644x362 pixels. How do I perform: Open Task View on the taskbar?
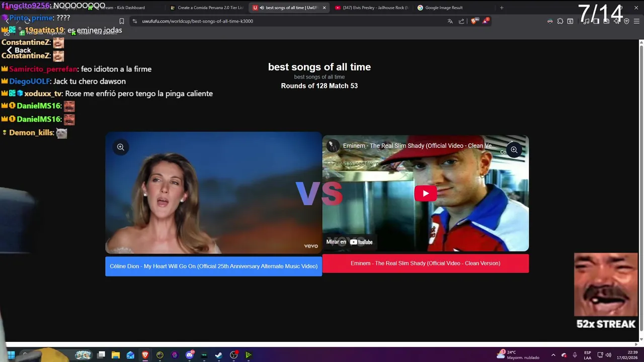click(101, 355)
